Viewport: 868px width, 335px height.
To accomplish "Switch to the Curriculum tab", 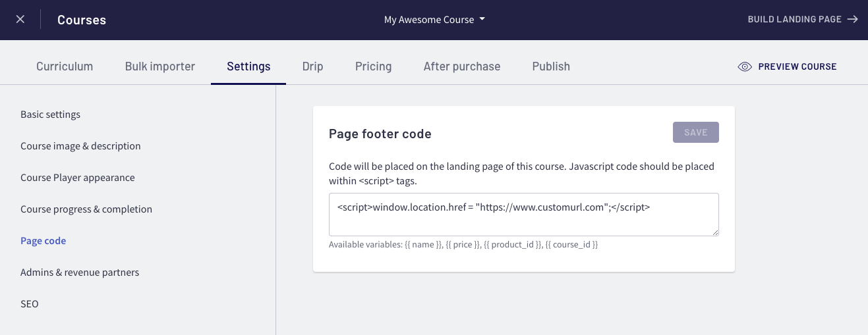I will click(65, 66).
